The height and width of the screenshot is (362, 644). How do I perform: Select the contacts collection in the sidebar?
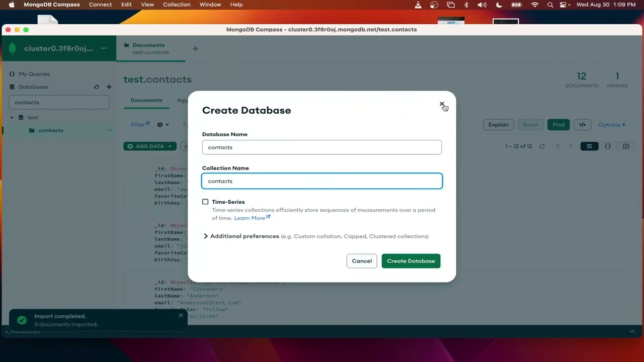click(x=51, y=130)
